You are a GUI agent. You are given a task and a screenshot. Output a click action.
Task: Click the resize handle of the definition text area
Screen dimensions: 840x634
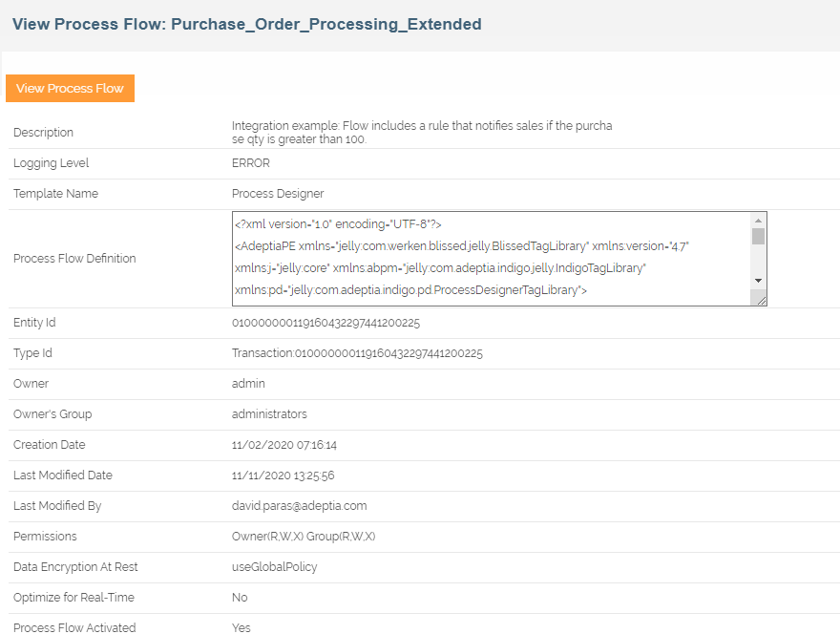point(761,300)
